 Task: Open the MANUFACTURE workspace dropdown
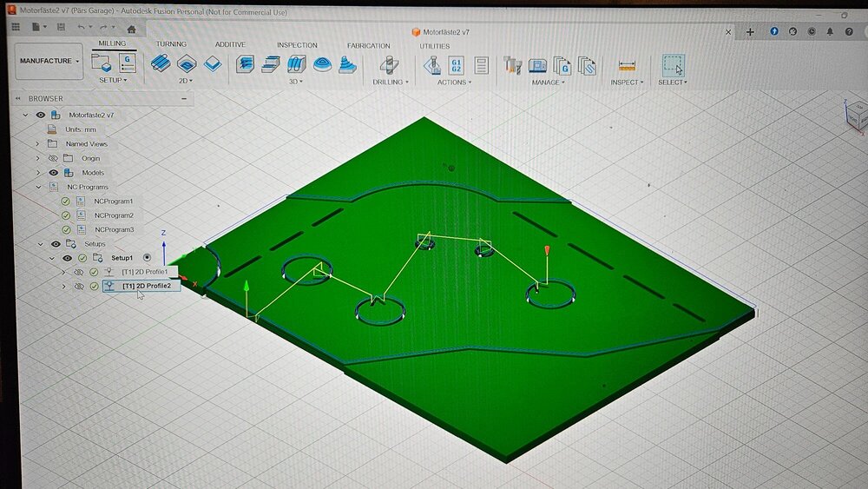click(x=49, y=61)
